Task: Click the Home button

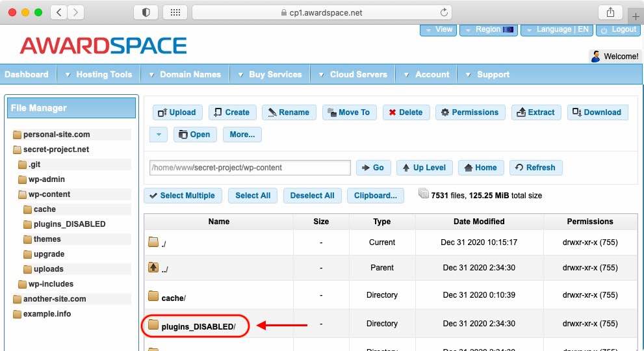Action: [x=481, y=168]
